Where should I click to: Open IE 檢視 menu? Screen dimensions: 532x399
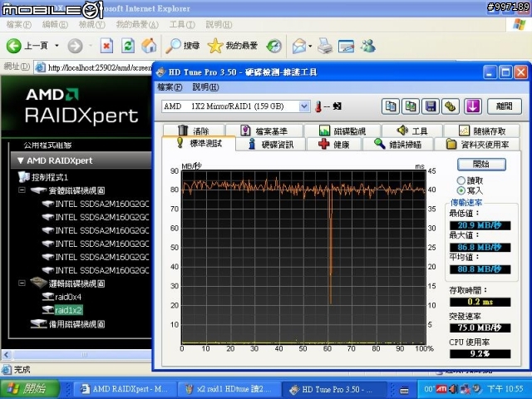92,24
